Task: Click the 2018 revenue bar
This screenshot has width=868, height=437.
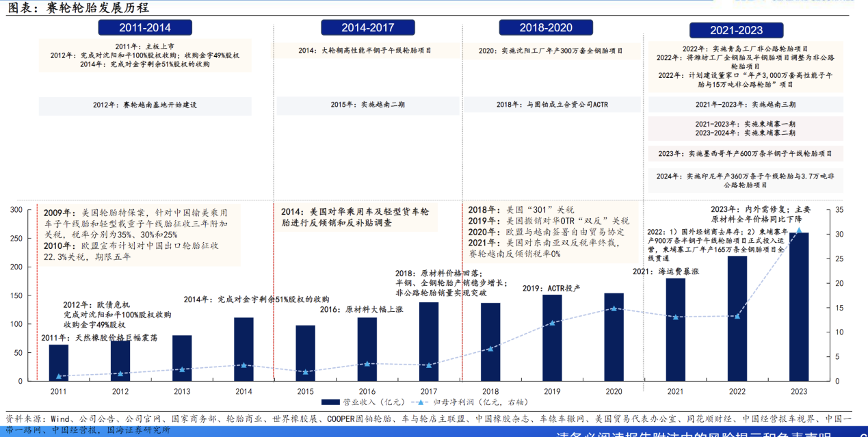Action: point(490,342)
